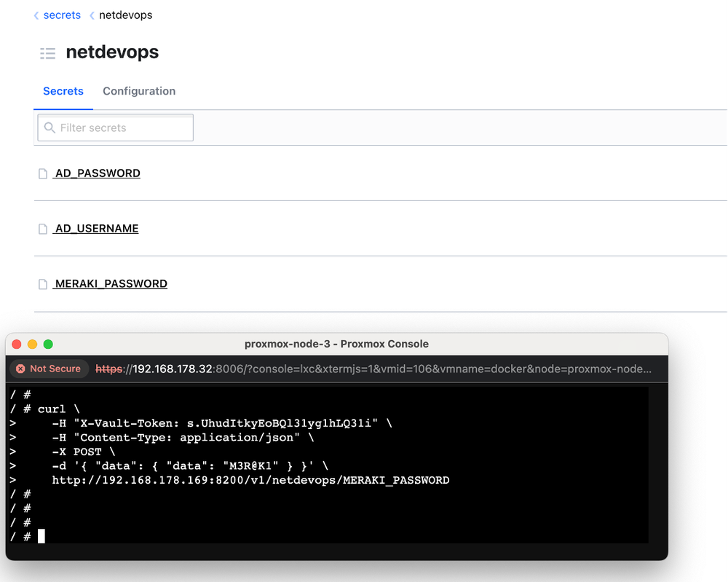Click the chevron before the netdevops breadcrumb
This screenshot has width=728, height=582.
[91, 15]
